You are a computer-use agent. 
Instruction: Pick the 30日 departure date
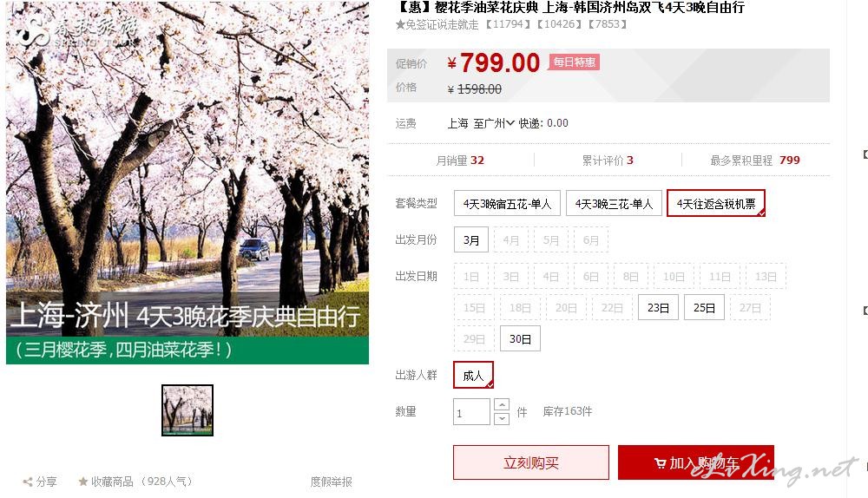click(x=520, y=338)
